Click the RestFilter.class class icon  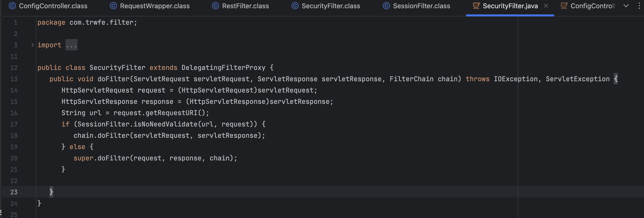pos(216,6)
